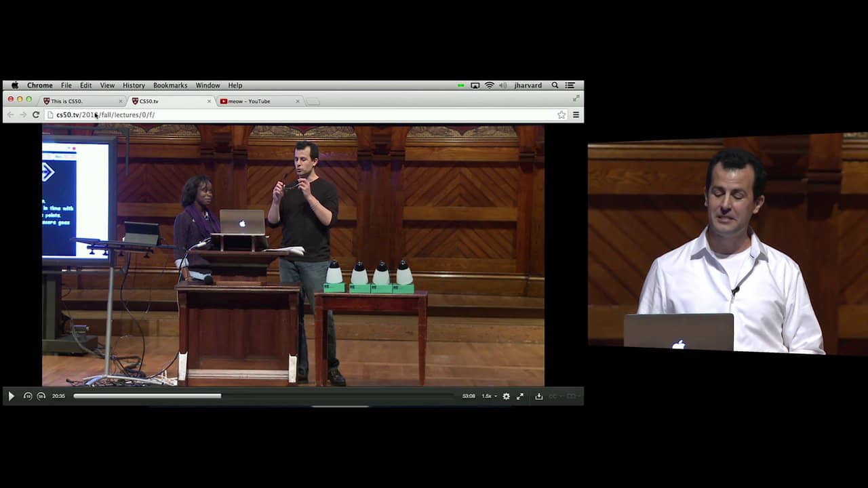Seek along the video progress bar
This screenshot has width=868, height=488.
pyautogui.click(x=264, y=396)
